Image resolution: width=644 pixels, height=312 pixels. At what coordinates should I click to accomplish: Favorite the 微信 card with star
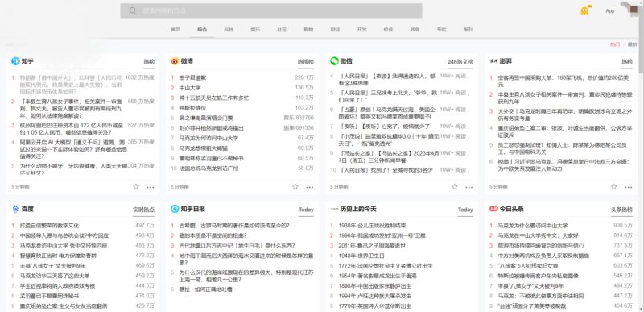[455, 186]
